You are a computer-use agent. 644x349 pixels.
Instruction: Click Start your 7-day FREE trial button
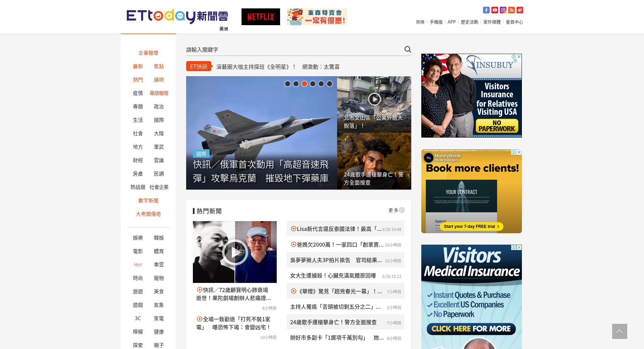tap(472, 227)
